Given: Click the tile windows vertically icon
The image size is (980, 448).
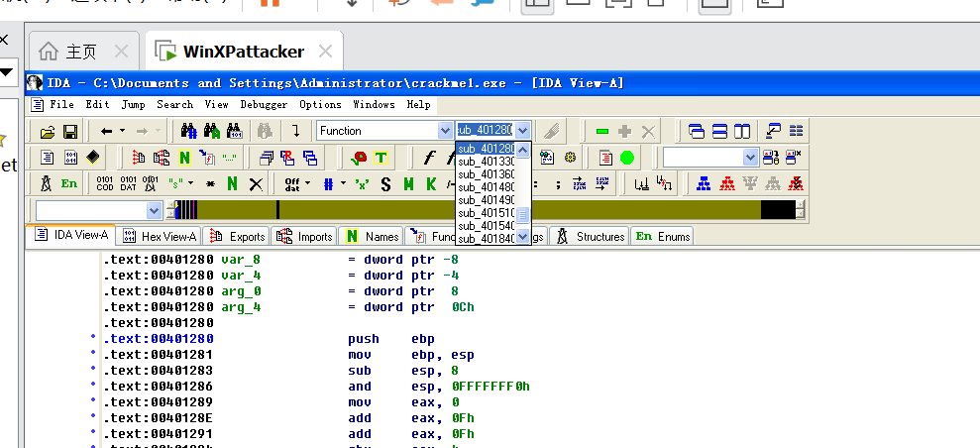Looking at the screenshot, I should 742,131.
